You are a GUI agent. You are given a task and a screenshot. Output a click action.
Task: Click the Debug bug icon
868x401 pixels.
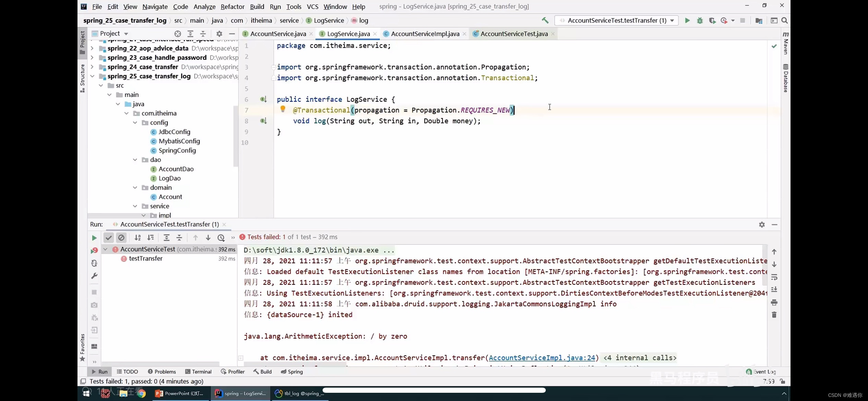point(700,21)
